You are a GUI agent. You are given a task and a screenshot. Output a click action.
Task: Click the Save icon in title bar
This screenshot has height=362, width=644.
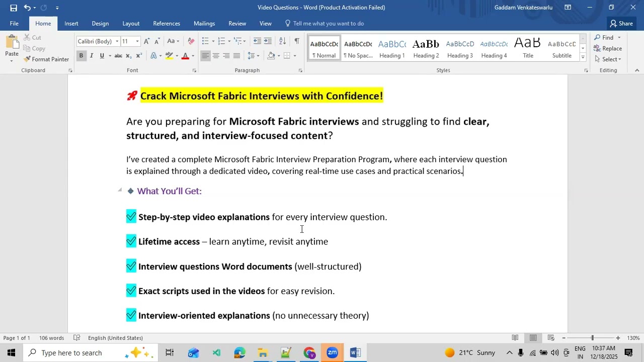pyautogui.click(x=14, y=8)
